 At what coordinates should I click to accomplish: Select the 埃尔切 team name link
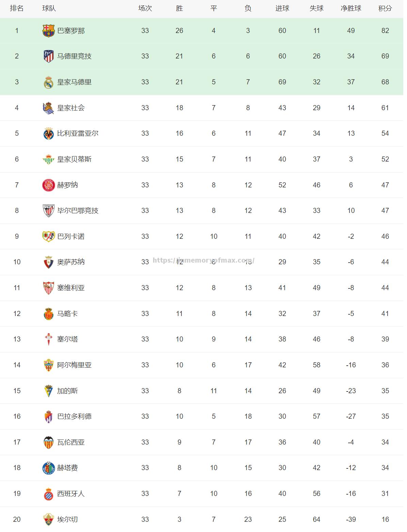pos(67,519)
